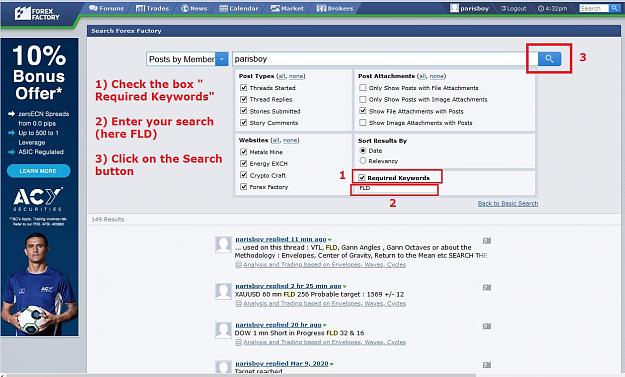
Task: Click post icon right of Mar 9, 2020 result
Action: pos(487,364)
